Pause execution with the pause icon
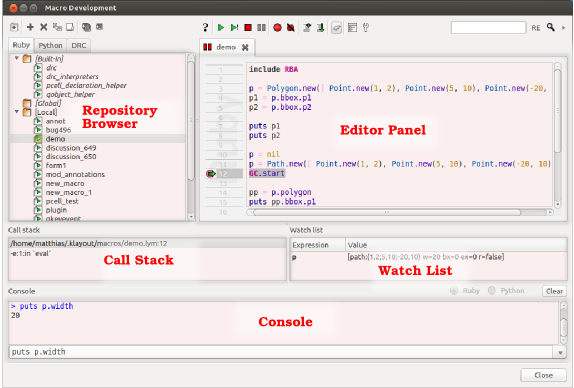The image size is (574, 388). pos(261,27)
